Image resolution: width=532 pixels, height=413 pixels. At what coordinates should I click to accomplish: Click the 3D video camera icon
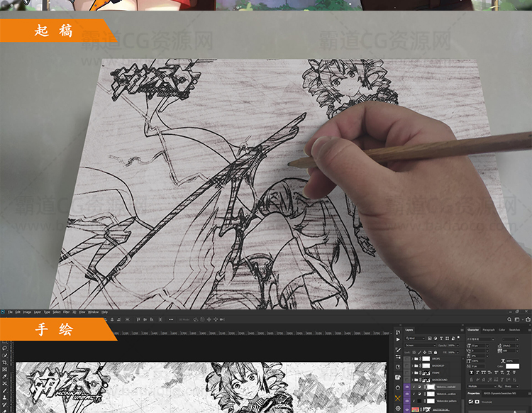pos(222,319)
